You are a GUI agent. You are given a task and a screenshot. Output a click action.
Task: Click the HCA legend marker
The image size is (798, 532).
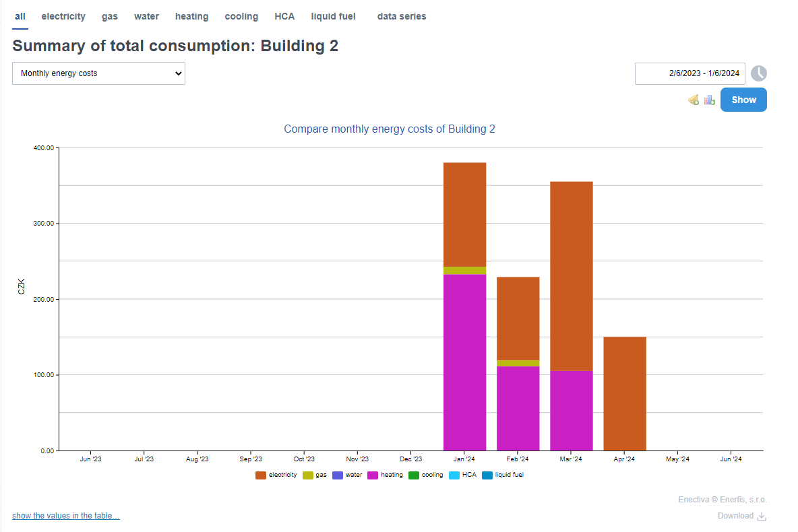454,475
